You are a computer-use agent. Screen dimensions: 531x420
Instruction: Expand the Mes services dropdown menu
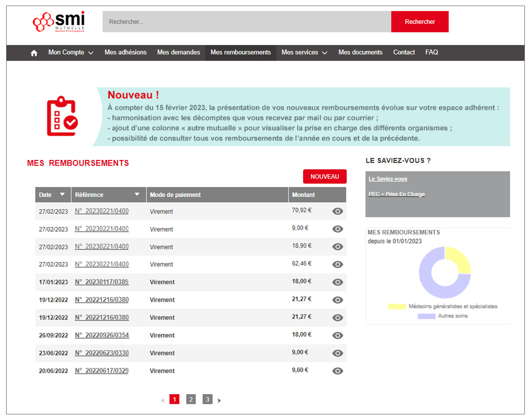click(304, 52)
